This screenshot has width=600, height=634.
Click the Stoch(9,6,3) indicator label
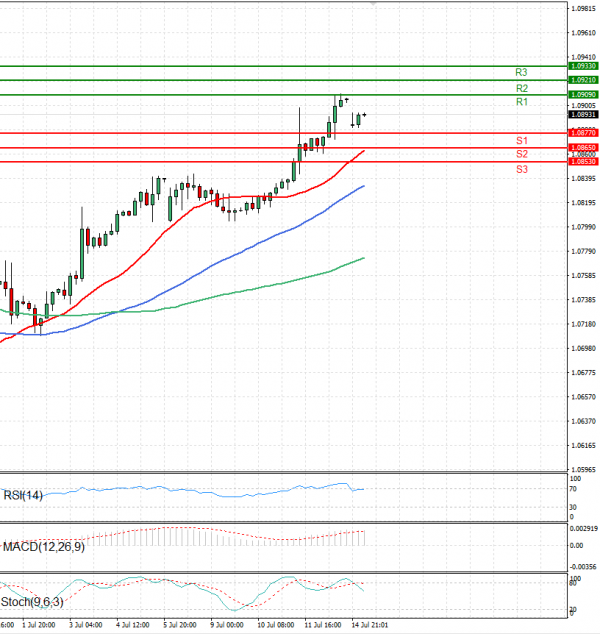(x=32, y=602)
